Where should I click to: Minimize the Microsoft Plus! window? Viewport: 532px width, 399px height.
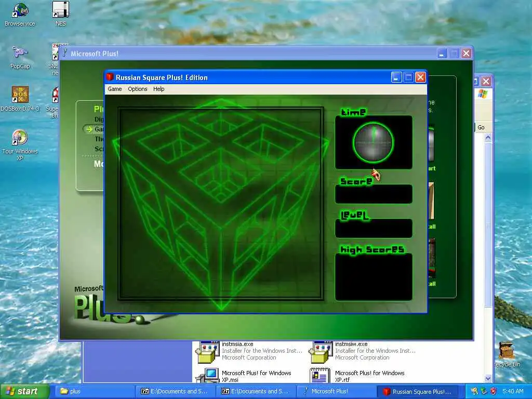click(442, 54)
